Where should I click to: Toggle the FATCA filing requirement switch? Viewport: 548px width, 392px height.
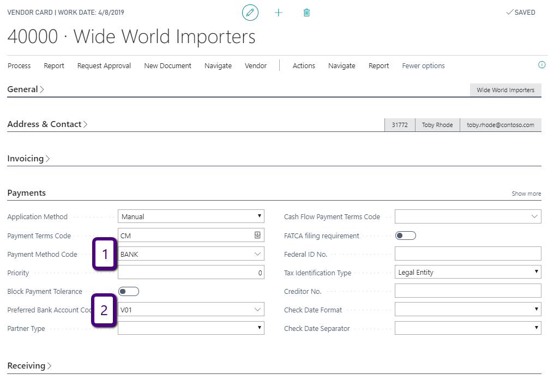click(406, 236)
